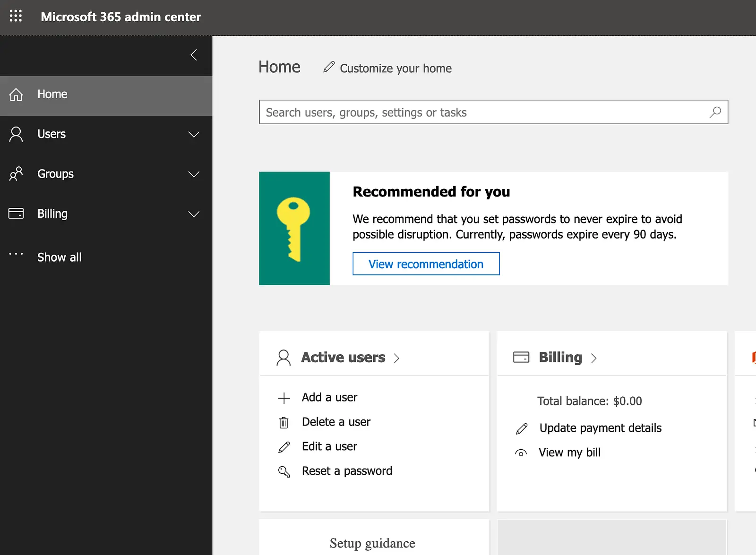Image resolution: width=756 pixels, height=555 pixels.
Task: Open the Active users card title
Action: 343,358
